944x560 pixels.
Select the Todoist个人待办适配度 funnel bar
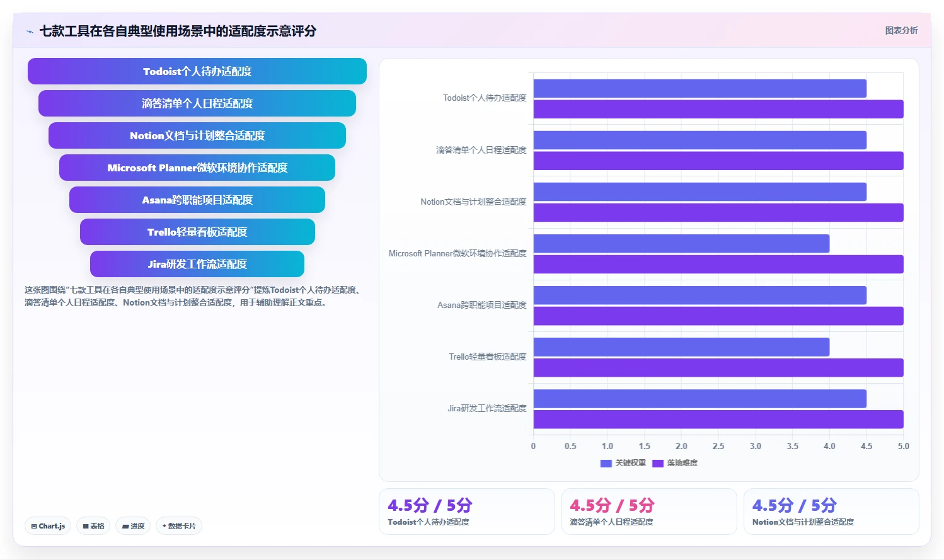197,71
